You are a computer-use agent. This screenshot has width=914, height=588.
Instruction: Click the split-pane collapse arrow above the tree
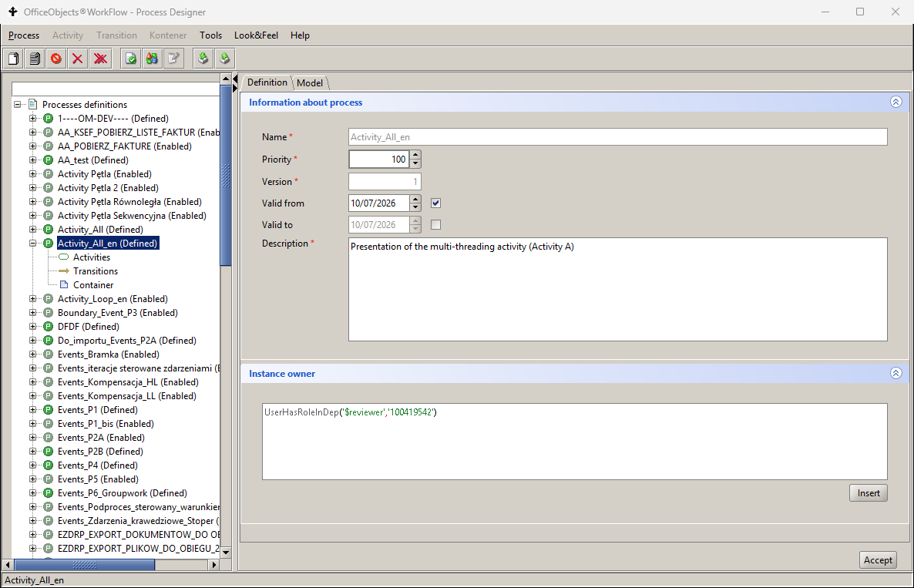236,79
